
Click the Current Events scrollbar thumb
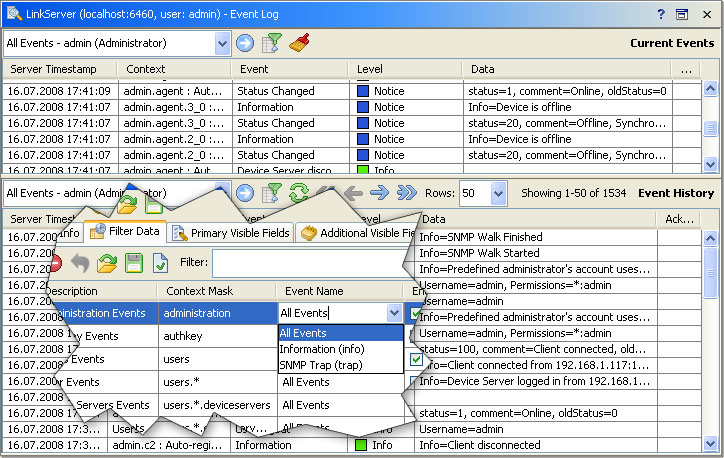710,129
